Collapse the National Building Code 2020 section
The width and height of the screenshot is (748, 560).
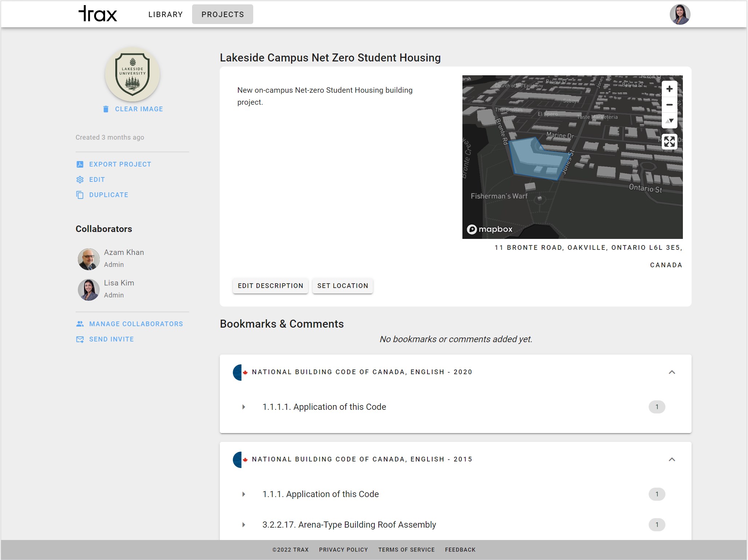tap(672, 372)
